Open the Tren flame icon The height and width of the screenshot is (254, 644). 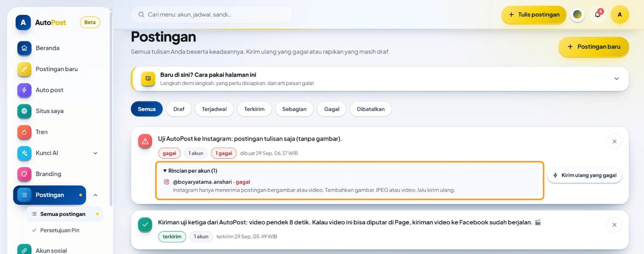[x=24, y=132]
